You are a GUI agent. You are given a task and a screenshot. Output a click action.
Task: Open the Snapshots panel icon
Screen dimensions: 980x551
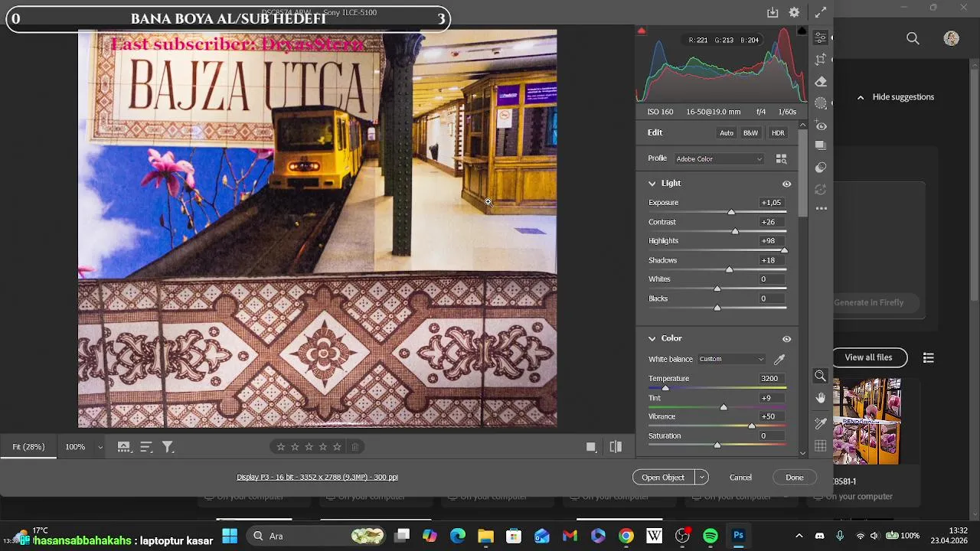pyautogui.click(x=821, y=145)
